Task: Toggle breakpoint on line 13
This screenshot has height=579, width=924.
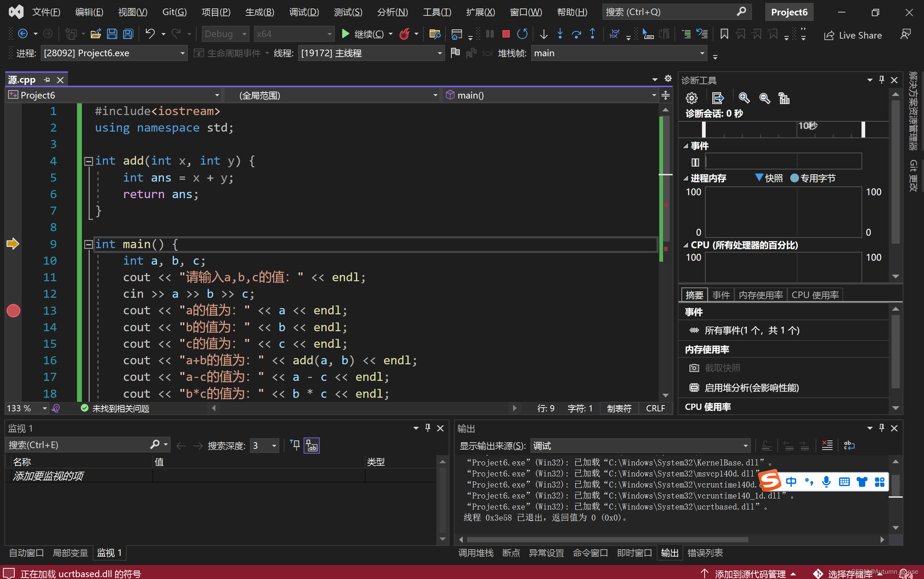Action: tap(13, 311)
